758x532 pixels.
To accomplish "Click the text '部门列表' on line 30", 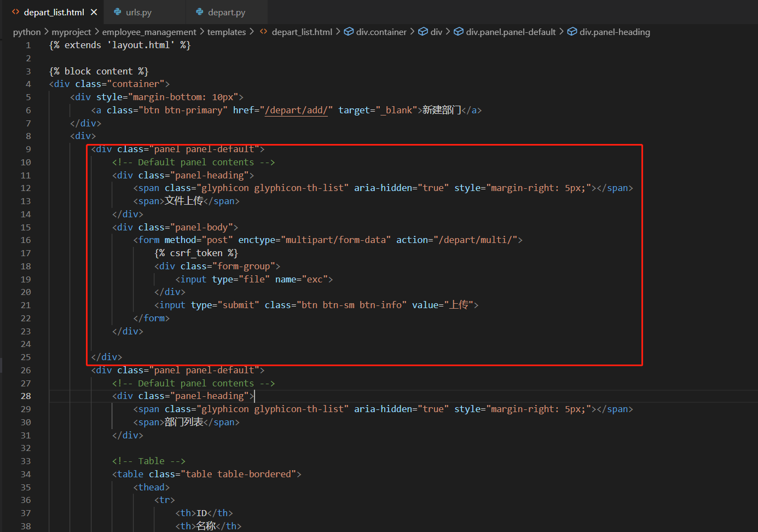I will (184, 422).
